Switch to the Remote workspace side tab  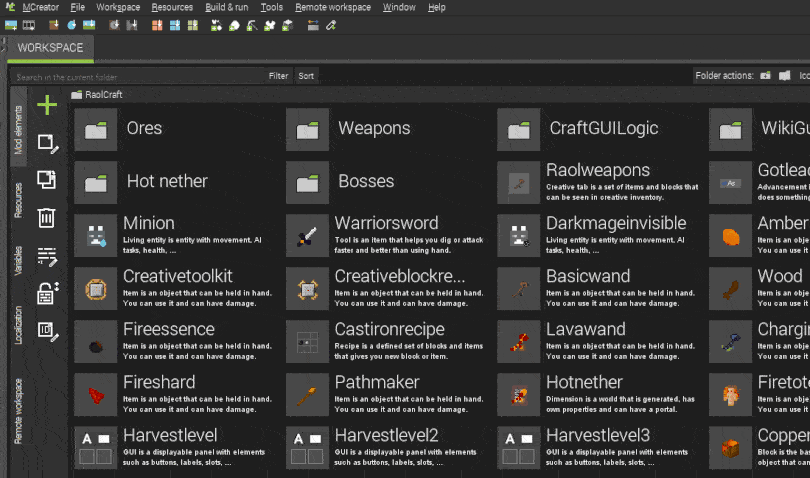point(18,411)
